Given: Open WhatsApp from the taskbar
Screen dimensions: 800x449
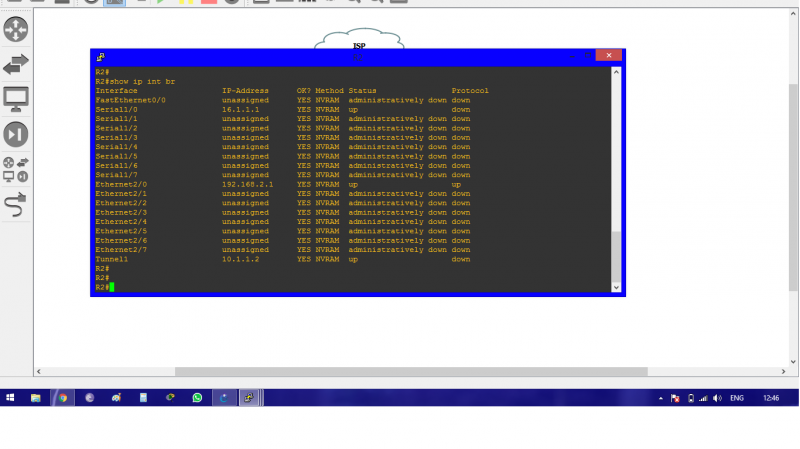Looking at the screenshot, I should coord(197,398).
